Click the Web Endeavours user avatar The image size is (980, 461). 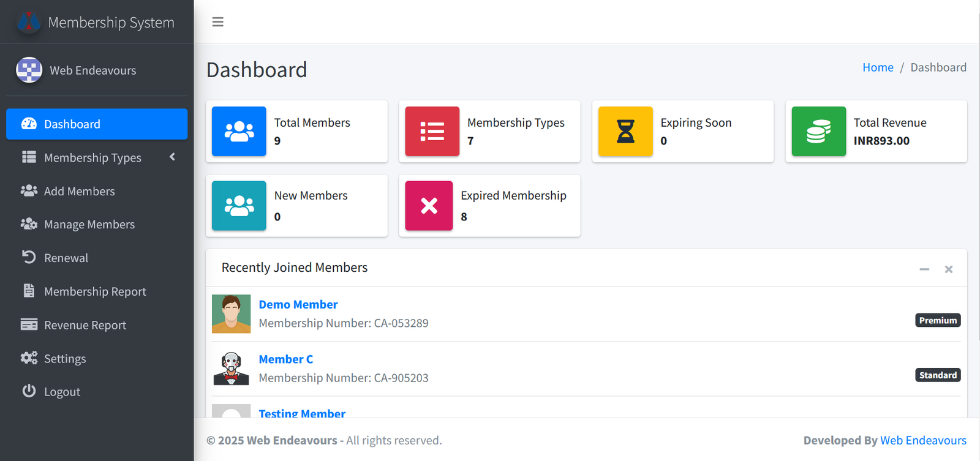[29, 70]
